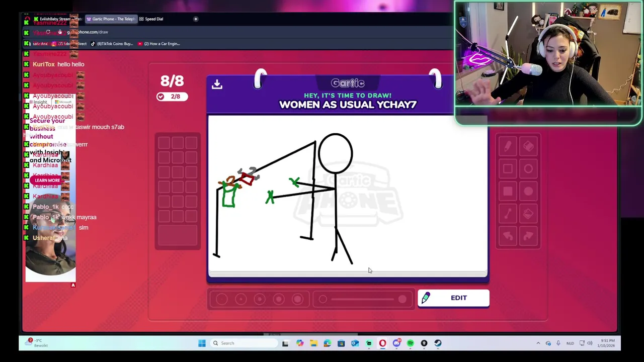The height and width of the screenshot is (362, 644).
Task: Pick the filled rectangle tool
Action: [x=508, y=192]
